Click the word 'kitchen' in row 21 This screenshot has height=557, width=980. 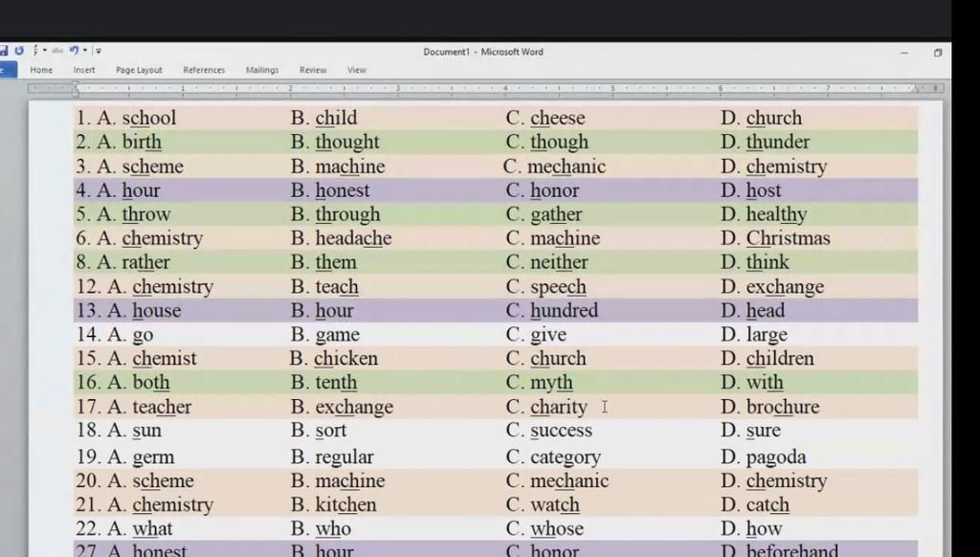[x=345, y=504]
